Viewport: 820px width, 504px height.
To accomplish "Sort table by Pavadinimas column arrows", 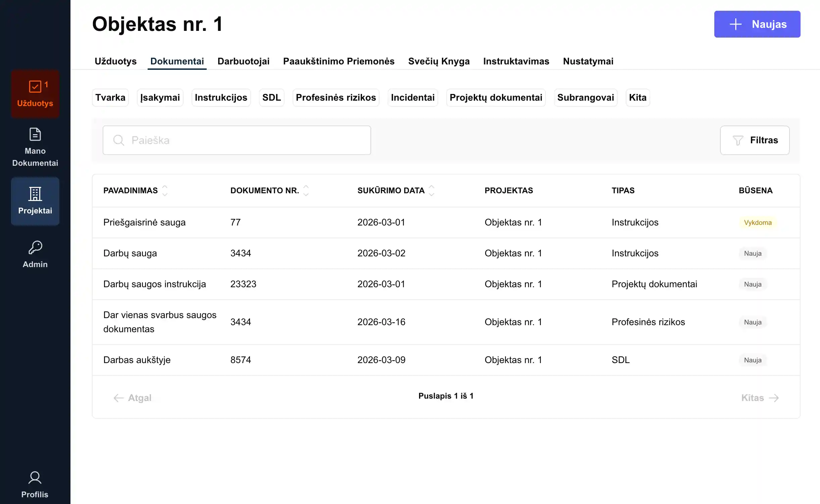I will 165,190.
